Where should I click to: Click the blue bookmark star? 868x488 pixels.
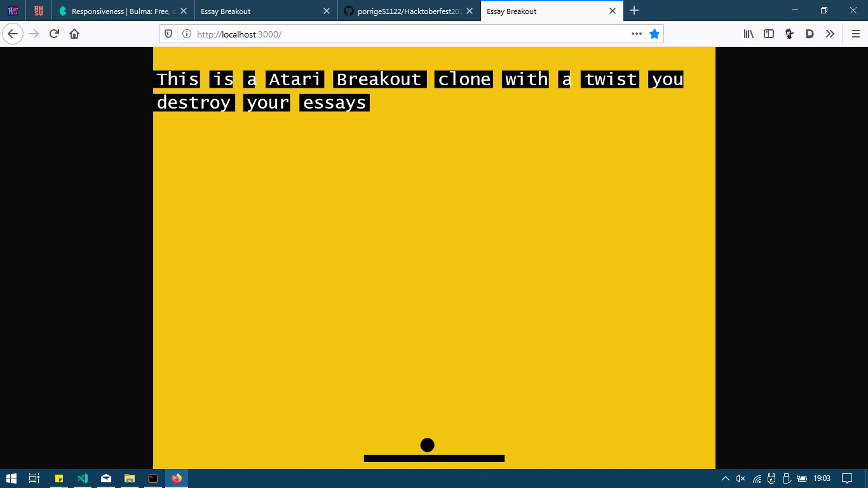[654, 34]
